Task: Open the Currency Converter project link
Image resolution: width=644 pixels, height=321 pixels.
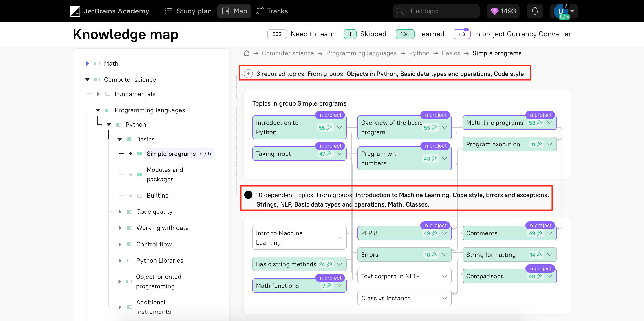Action: [539, 34]
